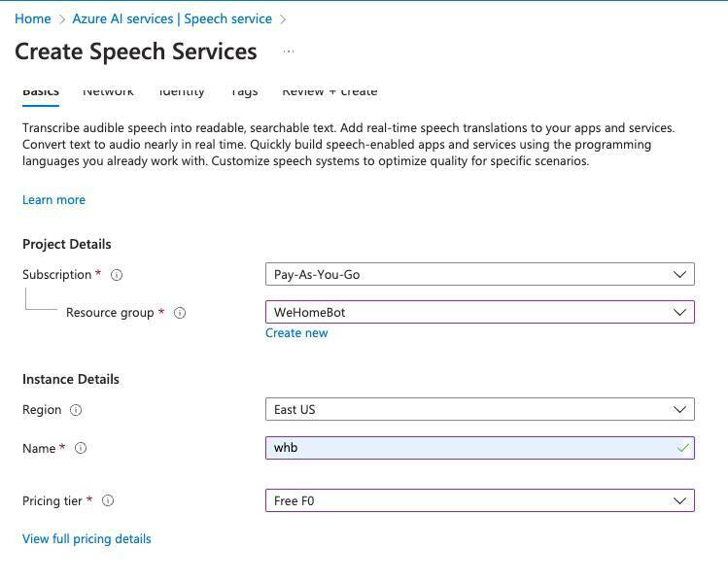Navigate to Home breadcrumb
The height and width of the screenshot is (582, 728).
(32, 18)
